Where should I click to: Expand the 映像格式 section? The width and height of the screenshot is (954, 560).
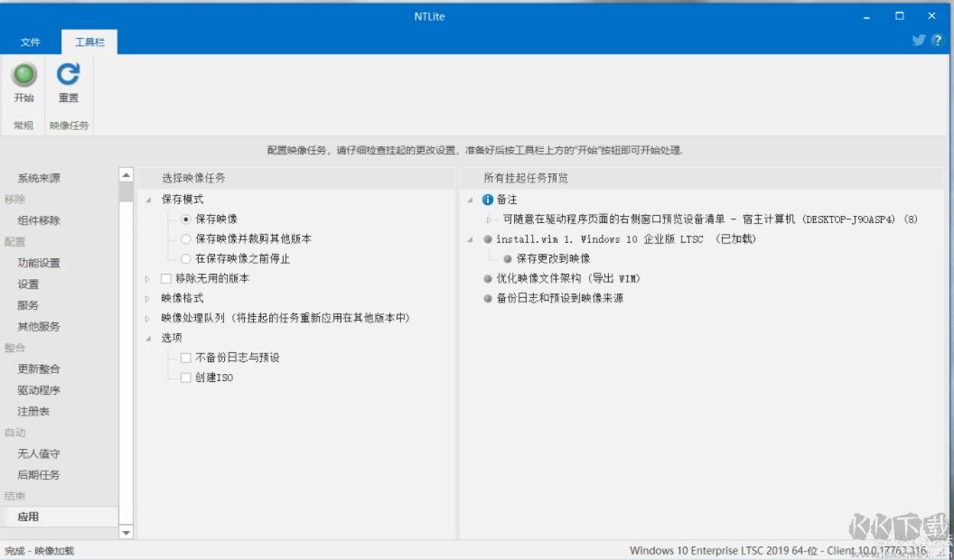pos(147,298)
